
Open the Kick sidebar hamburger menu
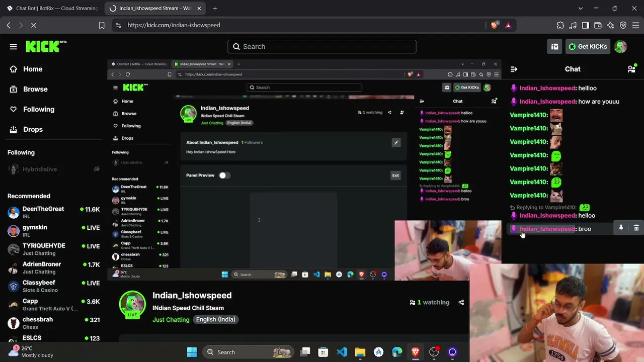click(x=14, y=47)
